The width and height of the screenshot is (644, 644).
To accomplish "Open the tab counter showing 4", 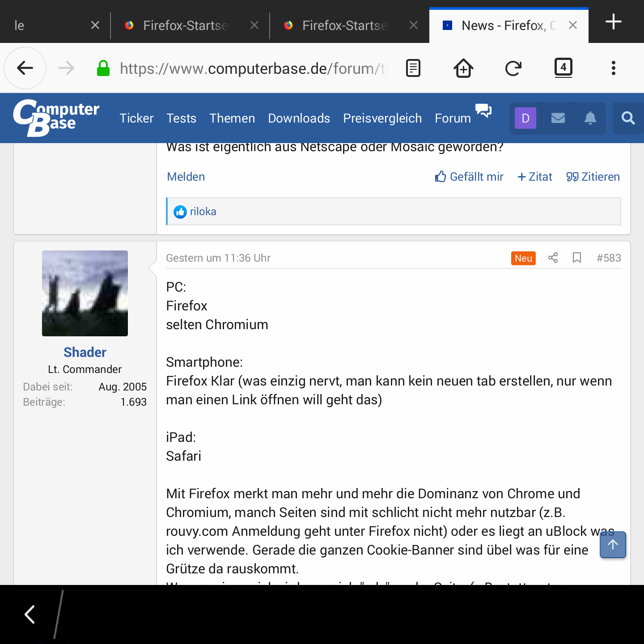I will [x=563, y=68].
